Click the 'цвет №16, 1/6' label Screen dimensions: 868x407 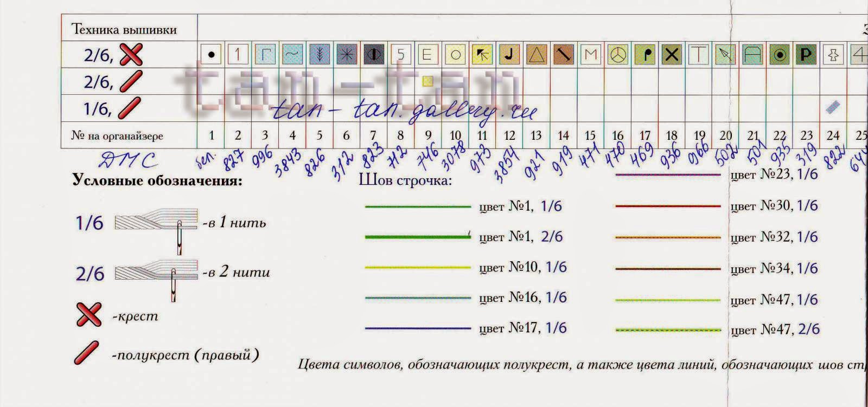tap(523, 298)
